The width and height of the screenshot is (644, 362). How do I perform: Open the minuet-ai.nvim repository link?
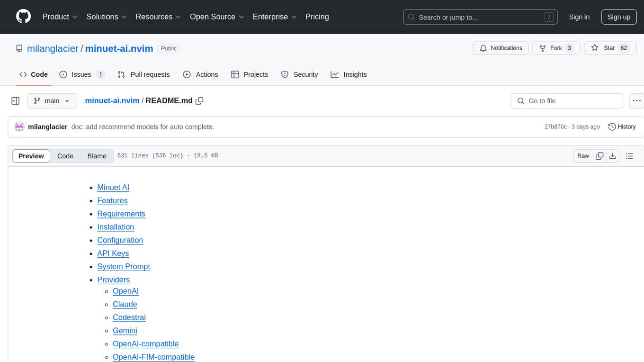119,48
